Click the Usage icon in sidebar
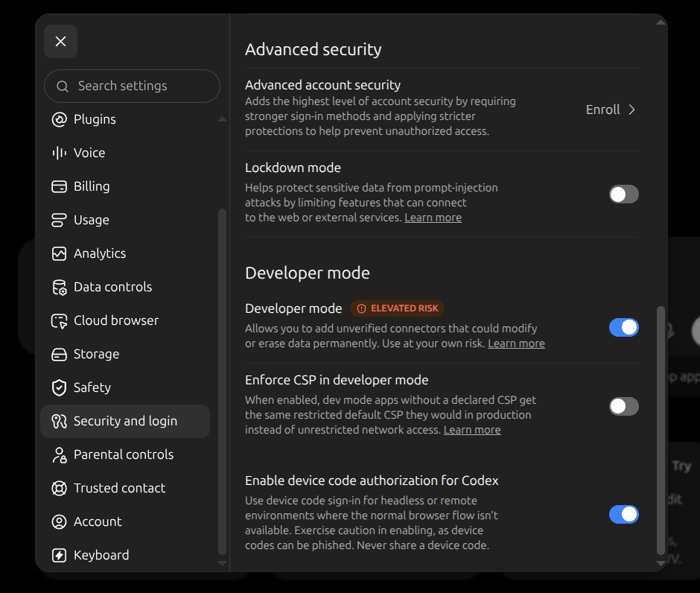700x593 pixels. (x=60, y=220)
